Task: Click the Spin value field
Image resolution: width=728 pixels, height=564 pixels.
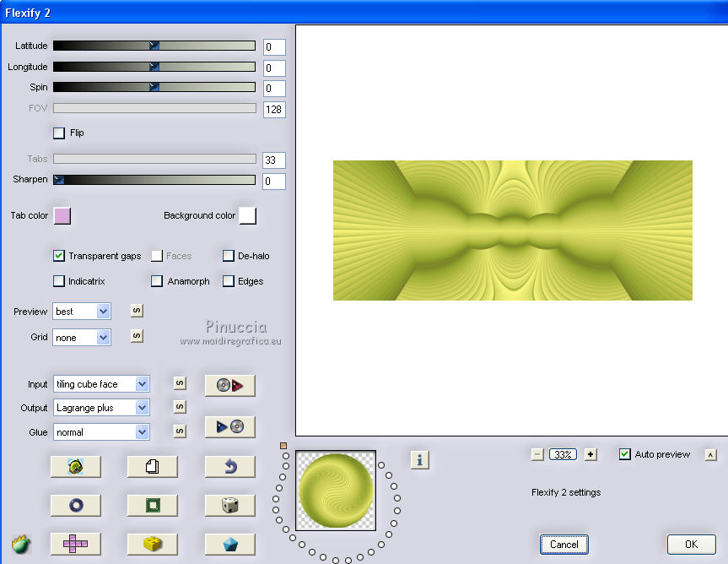Action: click(274, 89)
